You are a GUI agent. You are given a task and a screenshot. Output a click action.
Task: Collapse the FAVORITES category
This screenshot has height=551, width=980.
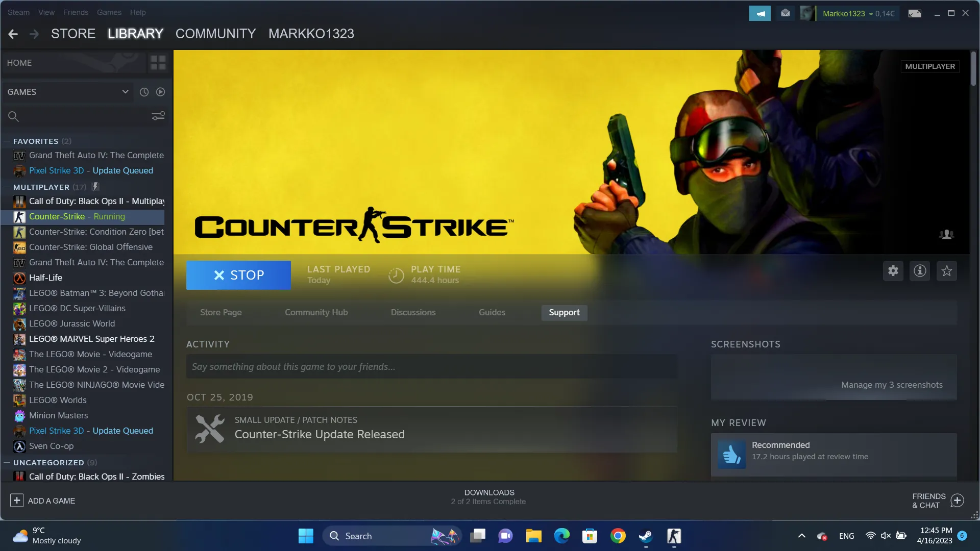pyautogui.click(x=7, y=141)
